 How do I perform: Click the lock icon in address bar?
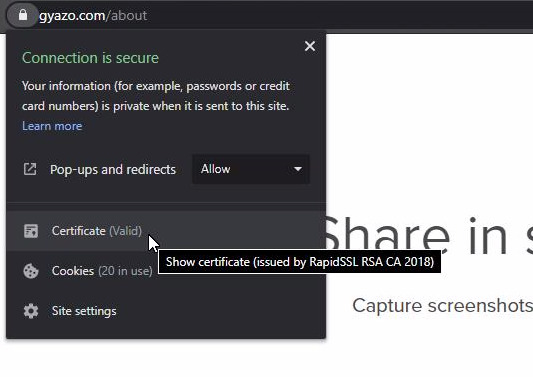pyautogui.click(x=23, y=15)
